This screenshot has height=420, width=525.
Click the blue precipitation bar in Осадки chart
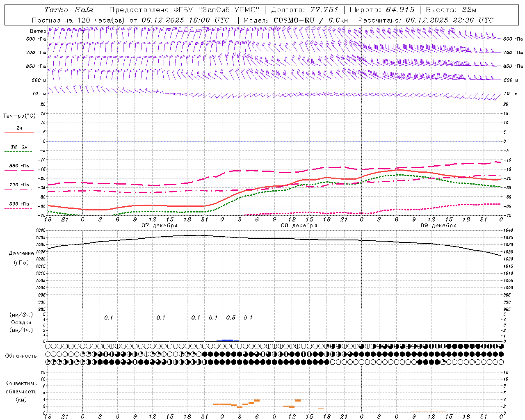click(228, 340)
